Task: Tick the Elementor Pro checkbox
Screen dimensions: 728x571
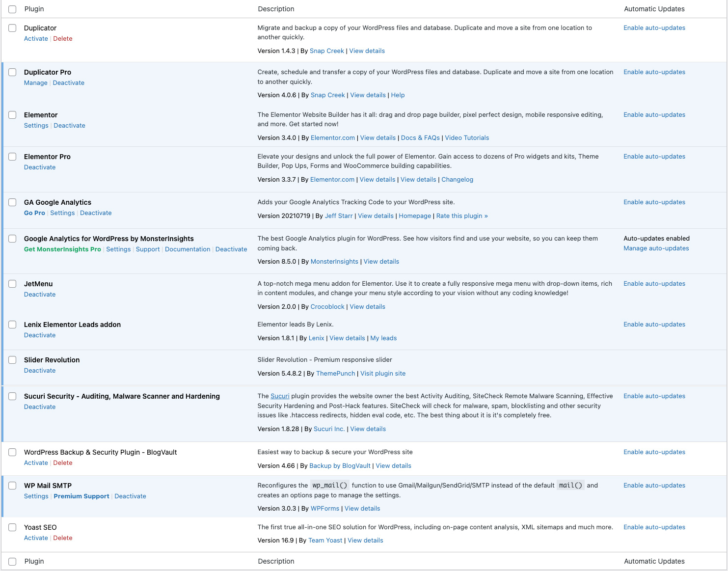Action: click(12, 157)
